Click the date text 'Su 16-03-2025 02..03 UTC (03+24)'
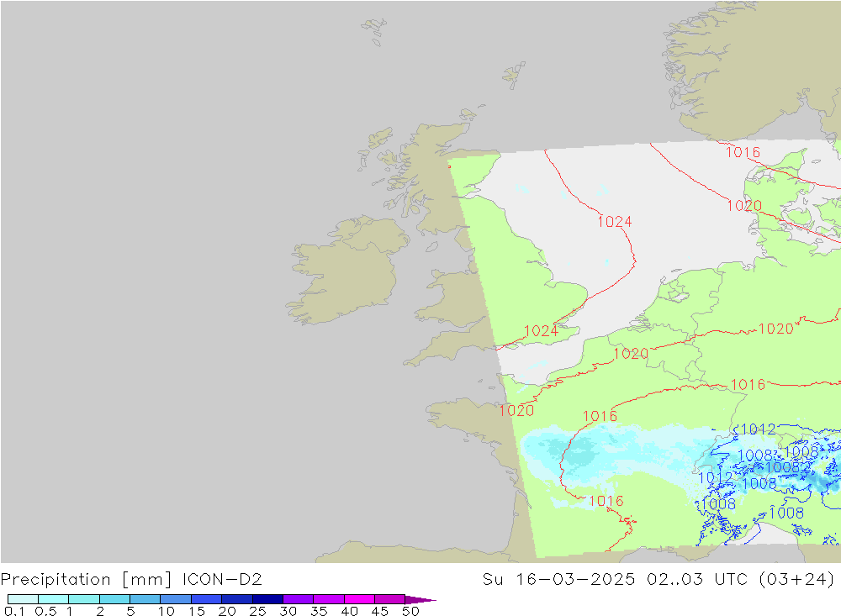Screen dimensions: 841x616 pyautogui.click(x=659, y=580)
